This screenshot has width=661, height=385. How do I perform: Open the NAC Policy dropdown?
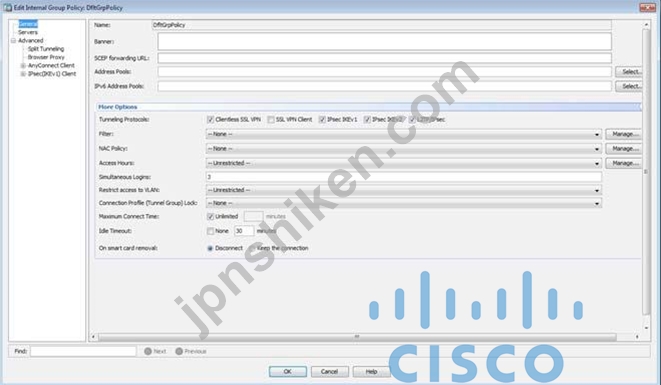click(x=403, y=148)
